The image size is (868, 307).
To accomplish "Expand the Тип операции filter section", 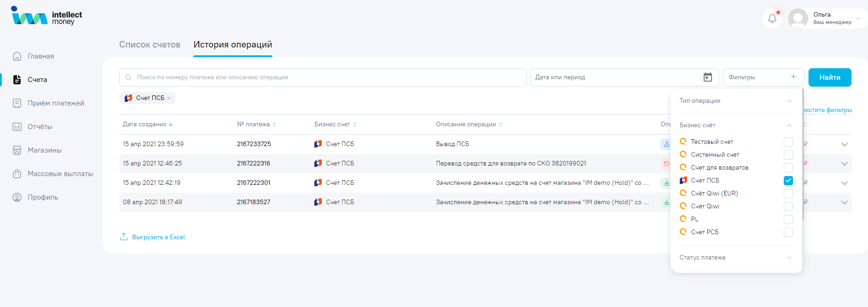I will tap(735, 101).
